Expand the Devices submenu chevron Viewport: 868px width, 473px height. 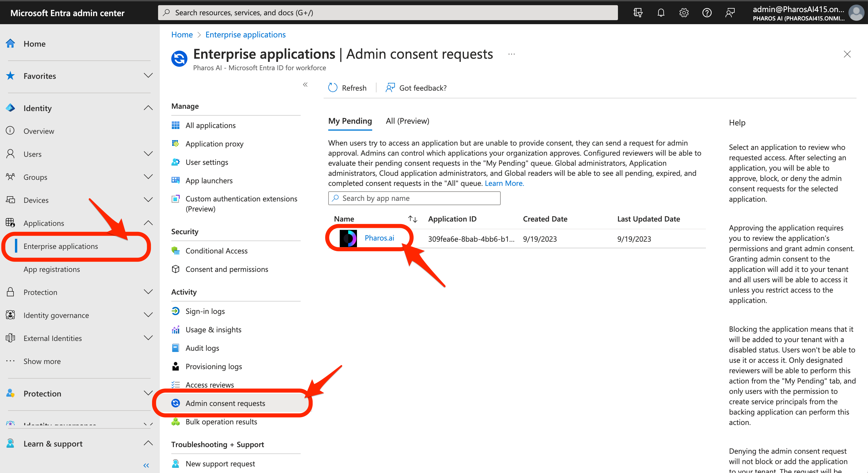pyautogui.click(x=148, y=199)
